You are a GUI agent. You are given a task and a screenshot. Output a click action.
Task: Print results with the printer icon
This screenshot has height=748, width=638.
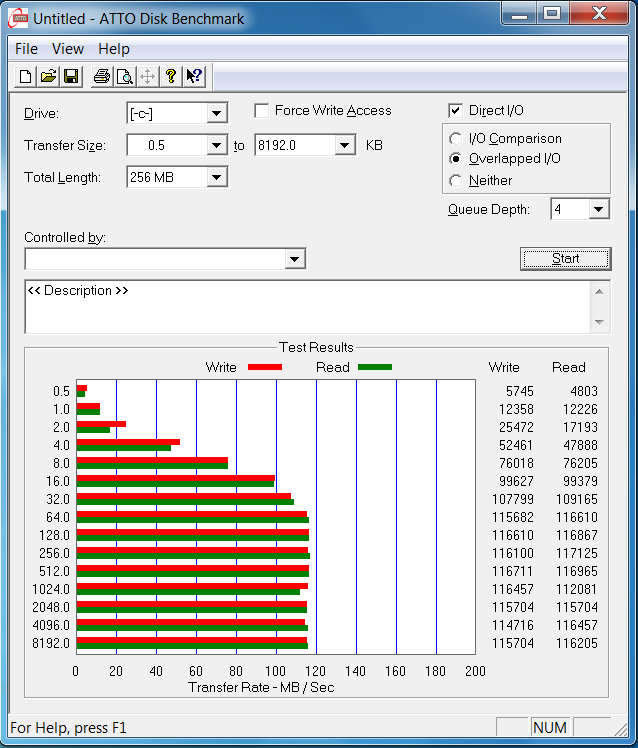click(x=101, y=77)
